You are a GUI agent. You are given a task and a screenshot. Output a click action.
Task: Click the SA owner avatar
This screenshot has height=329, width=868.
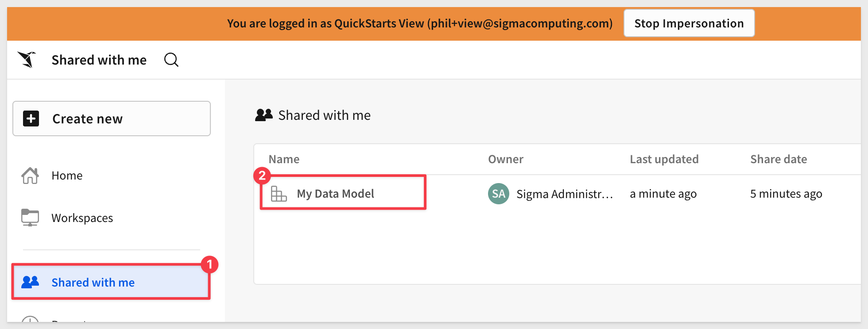[499, 194]
